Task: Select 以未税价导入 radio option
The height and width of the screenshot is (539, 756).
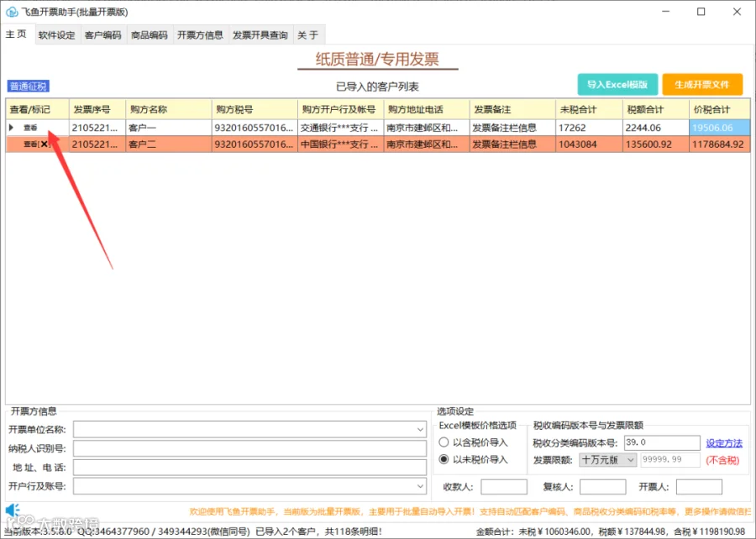Action: [x=444, y=459]
